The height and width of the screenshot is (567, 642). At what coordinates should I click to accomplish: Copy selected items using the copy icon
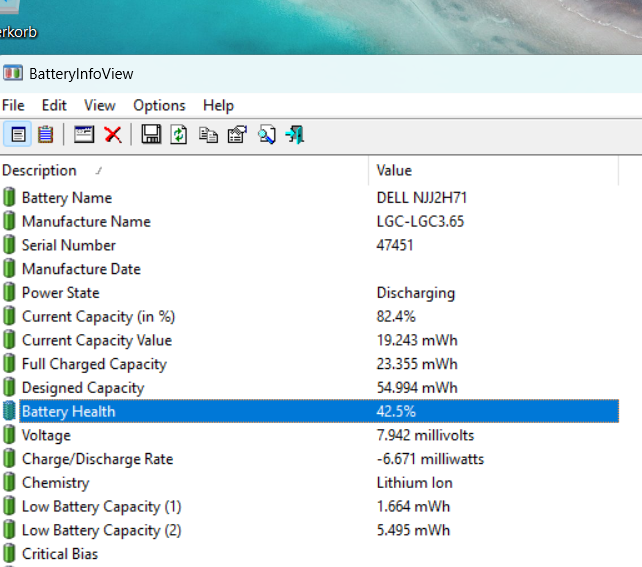click(208, 135)
